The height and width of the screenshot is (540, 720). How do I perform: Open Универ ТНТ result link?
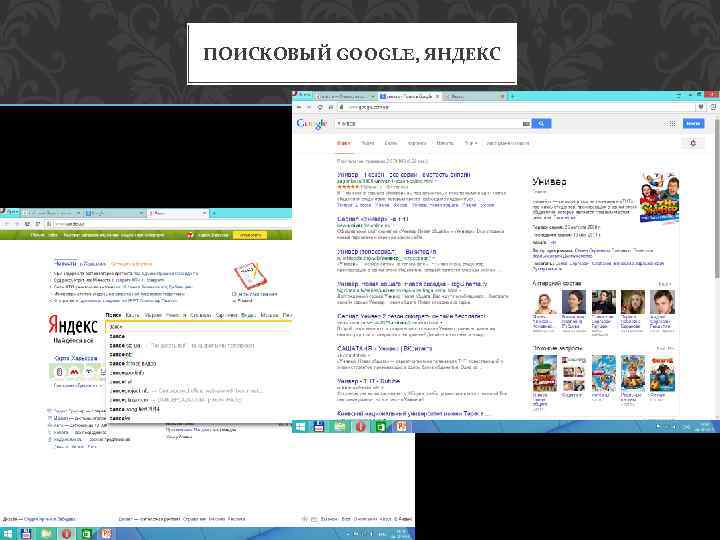click(x=368, y=381)
